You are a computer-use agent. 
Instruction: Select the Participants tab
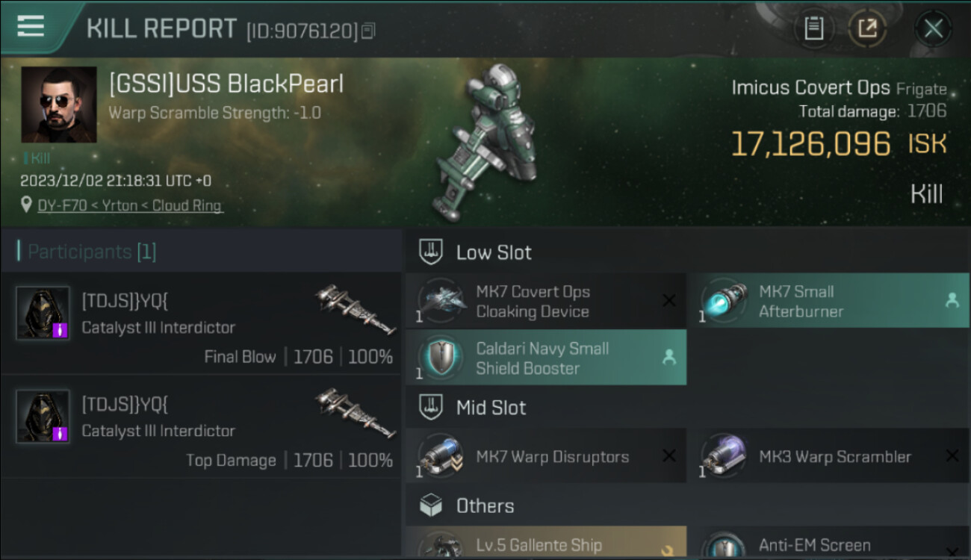(x=91, y=252)
